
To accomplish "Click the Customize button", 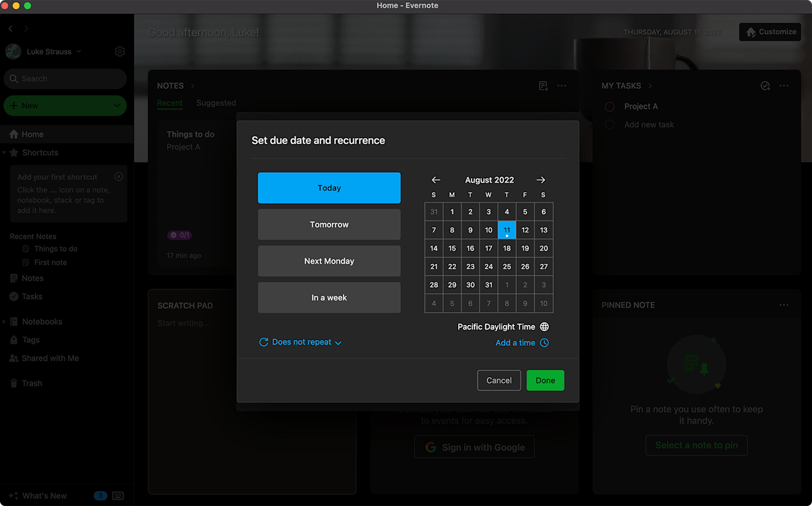I will (770, 32).
